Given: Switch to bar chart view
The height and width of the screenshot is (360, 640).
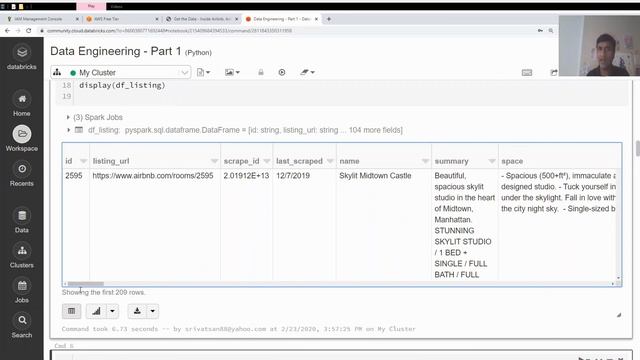Looking at the screenshot, I should point(96,311).
